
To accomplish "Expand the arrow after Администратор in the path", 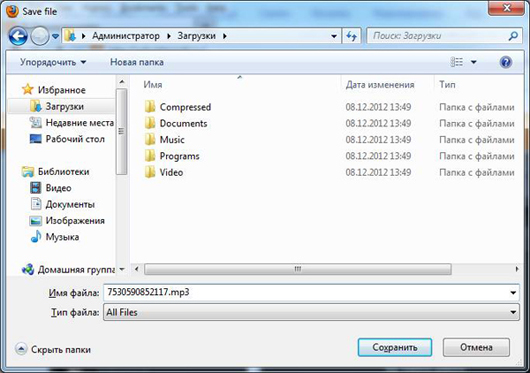I will [x=169, y=36].
